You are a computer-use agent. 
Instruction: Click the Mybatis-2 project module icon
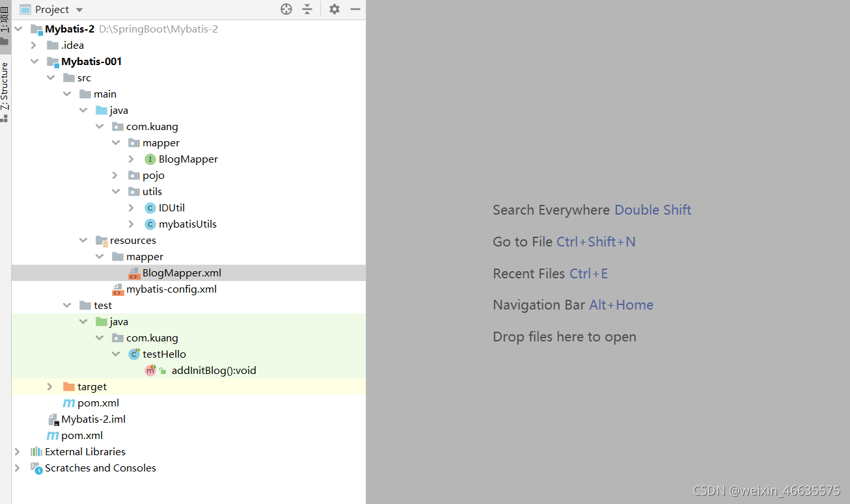[x=36, y=29]
